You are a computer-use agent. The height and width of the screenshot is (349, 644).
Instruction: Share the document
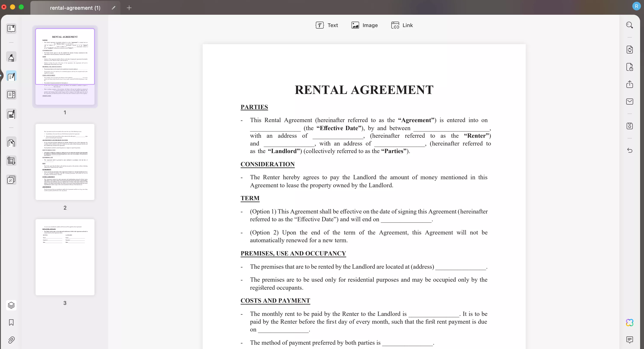pyautogui.click(x=630, y=84)
